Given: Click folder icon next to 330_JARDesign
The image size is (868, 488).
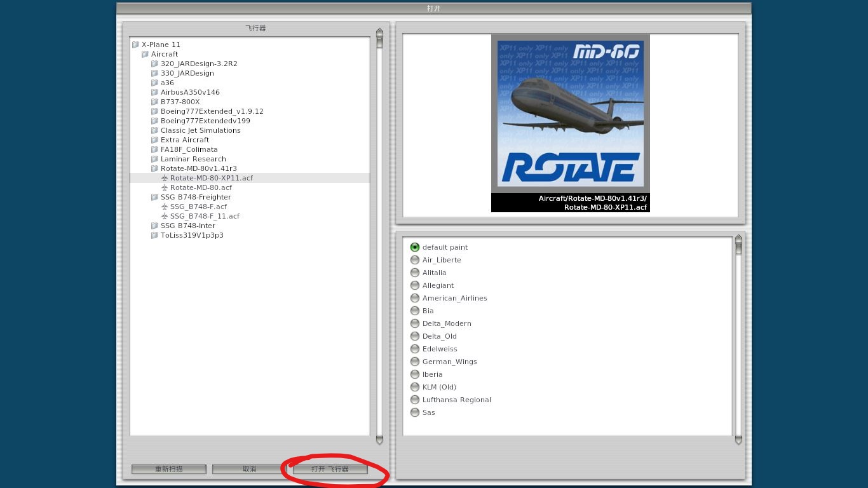Looking at the screenshot, I should point(154,73).
